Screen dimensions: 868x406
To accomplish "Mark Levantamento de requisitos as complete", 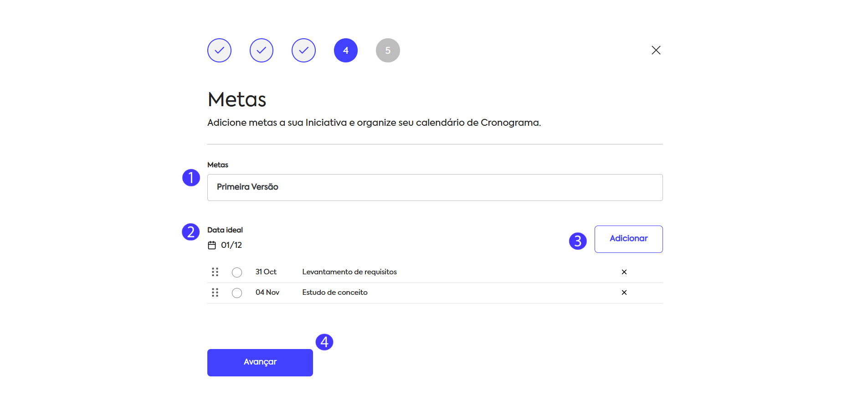I will [x=237, y=272].
